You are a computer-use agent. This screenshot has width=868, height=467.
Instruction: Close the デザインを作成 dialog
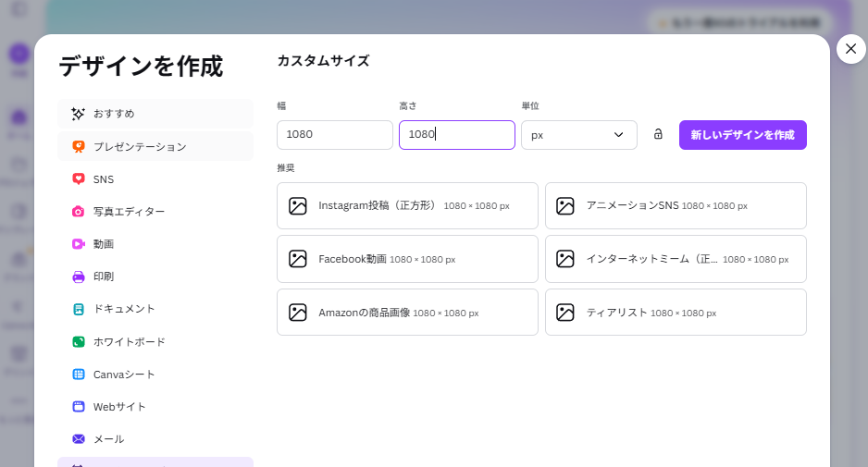tap(850, 49)
